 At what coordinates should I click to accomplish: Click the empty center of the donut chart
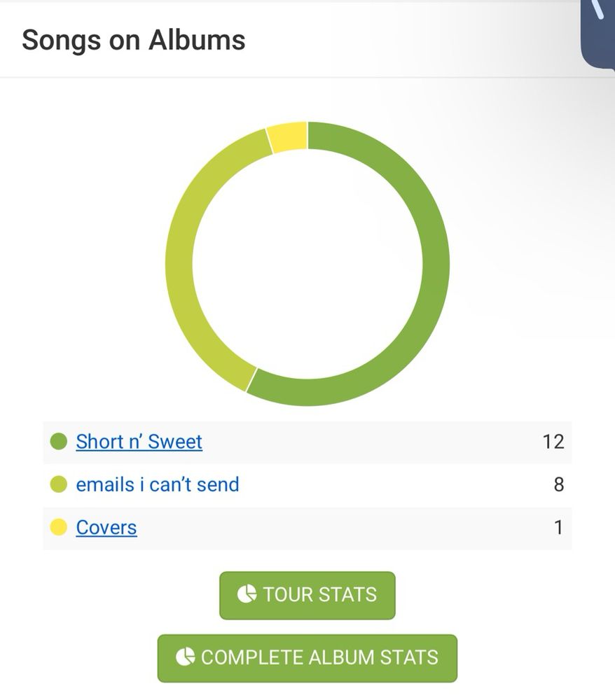(x=307, y=263)
